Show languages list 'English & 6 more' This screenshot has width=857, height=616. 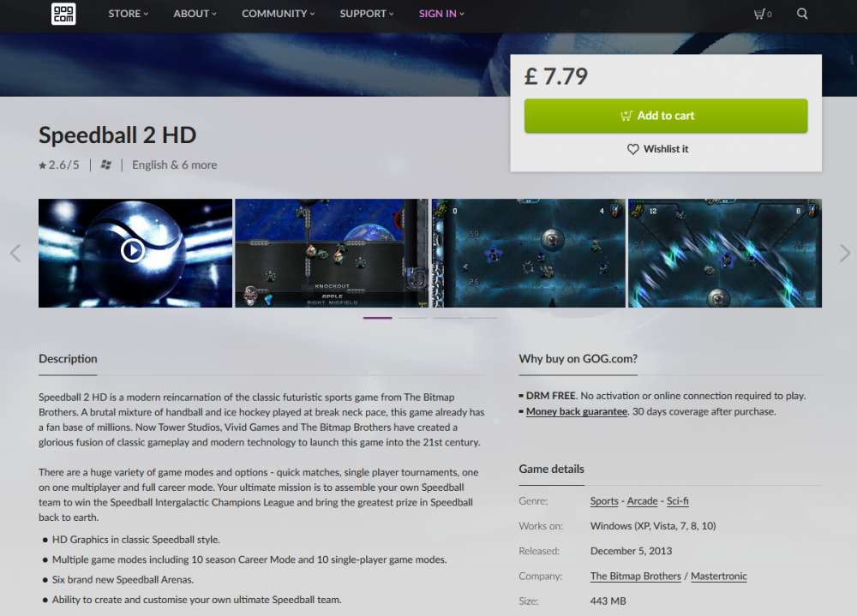(174, 165)
